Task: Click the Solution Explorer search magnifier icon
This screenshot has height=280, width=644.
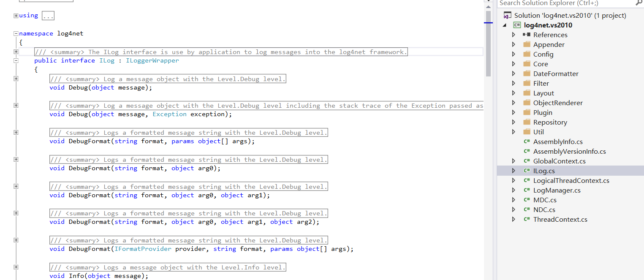Action: (x=639, y=3)
